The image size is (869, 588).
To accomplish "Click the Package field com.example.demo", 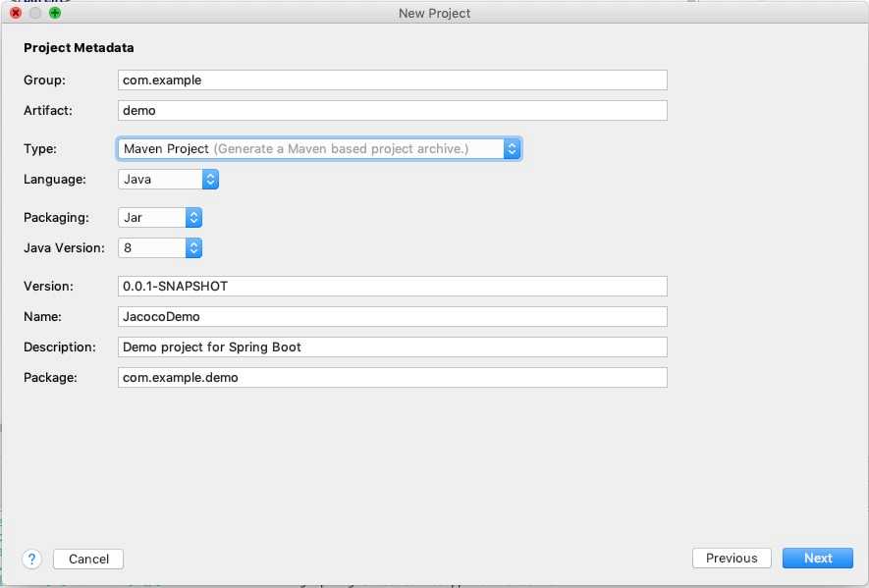I will [x=393, y=377].
